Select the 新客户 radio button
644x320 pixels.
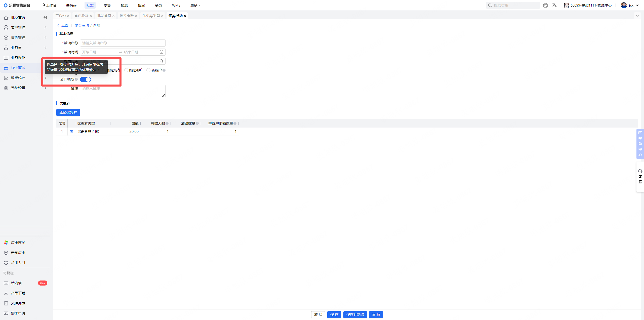click(148, 70)
